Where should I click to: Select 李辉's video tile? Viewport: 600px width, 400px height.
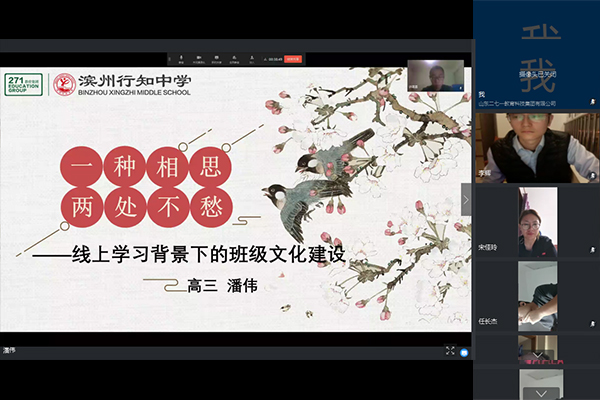click(537, 147)
